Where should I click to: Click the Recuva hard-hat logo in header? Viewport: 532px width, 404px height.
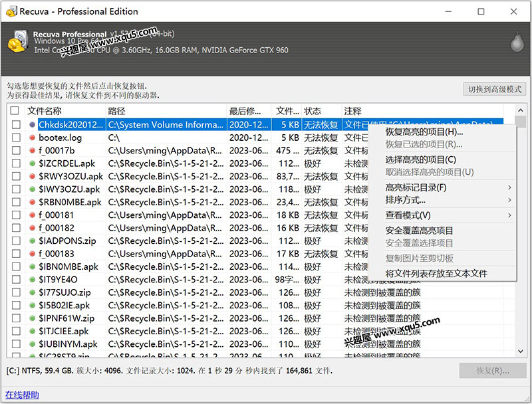[18, 41]
